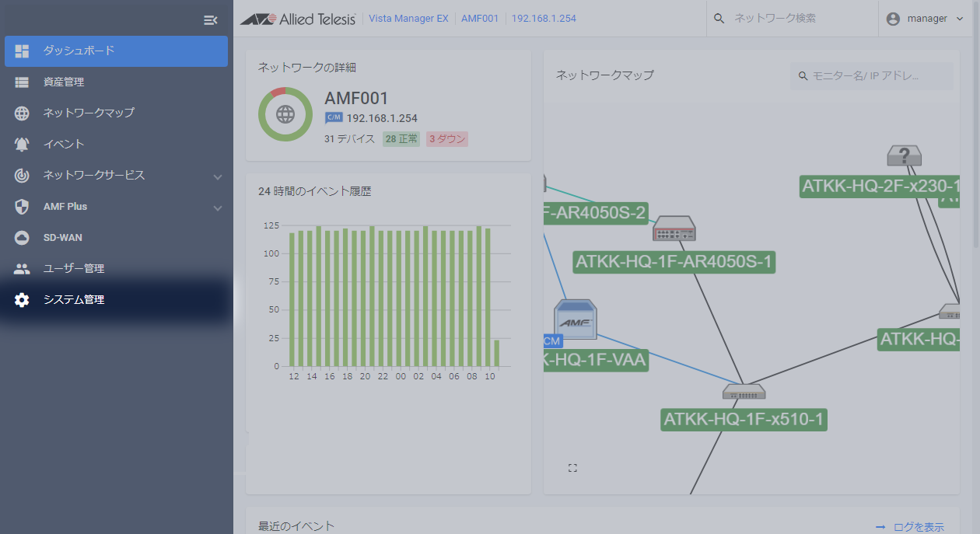The height and width of the screenshot is (534, 980).
Task: Open the AMF001 breadcrumb link
Action: point(480,18)
